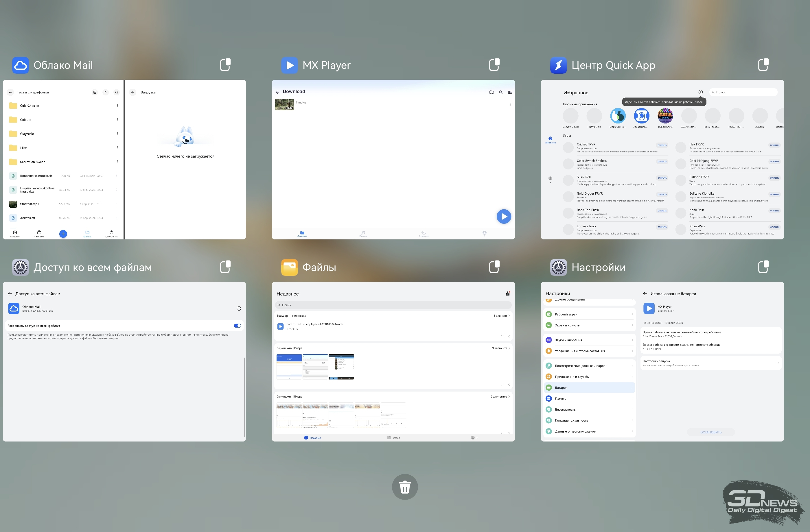Switch to grid view in Тесты смартфонов
The height and width of the screenshot is (532, 810).
pyautogui.click(x=95, y=92)
